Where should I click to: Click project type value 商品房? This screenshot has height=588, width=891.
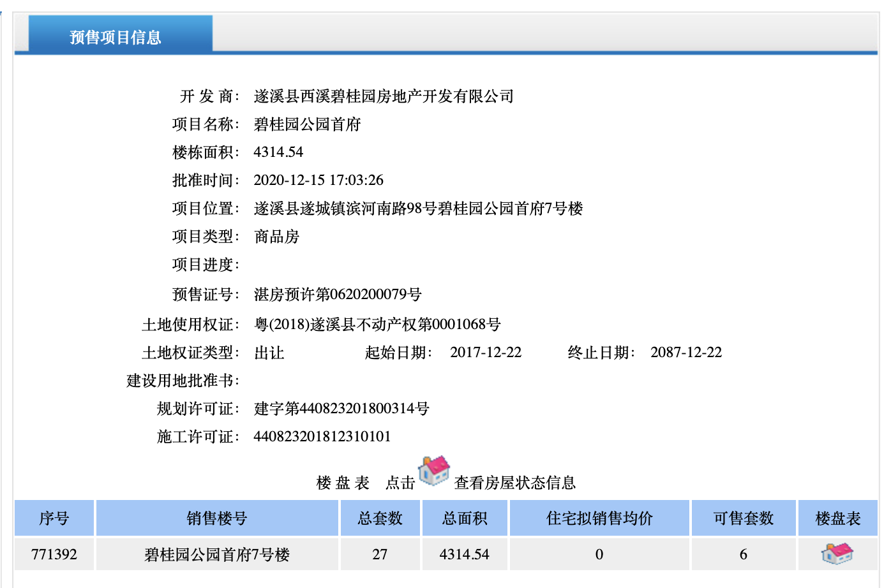tap(276, 237)
